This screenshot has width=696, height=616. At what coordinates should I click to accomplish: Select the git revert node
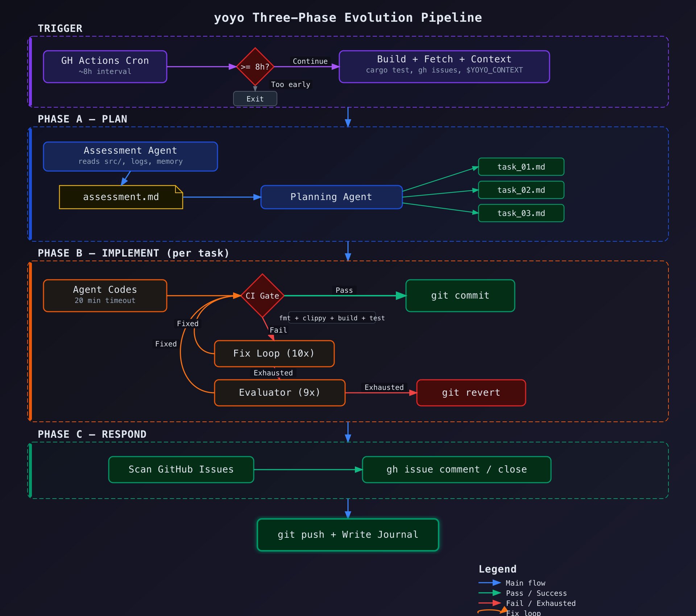(x=471, y=393)
